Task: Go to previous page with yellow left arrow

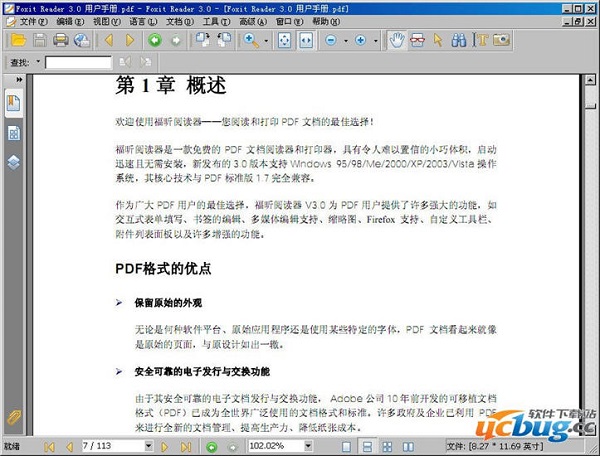Action: (109, 40)
